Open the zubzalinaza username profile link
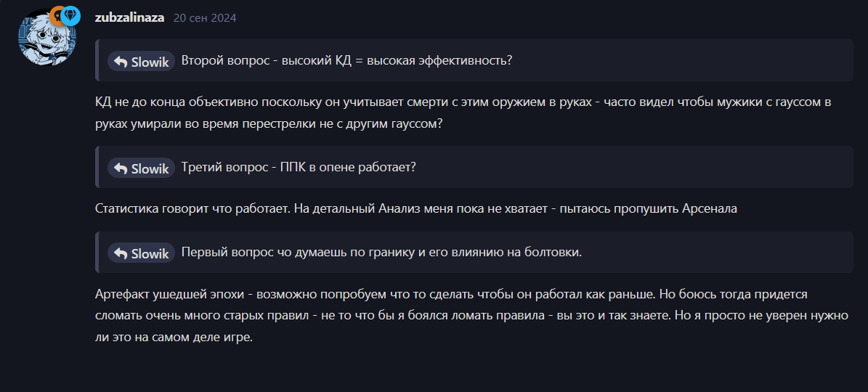Image resolution: width=868 pixels, height=392 pixels. click(x=129, y=17)
